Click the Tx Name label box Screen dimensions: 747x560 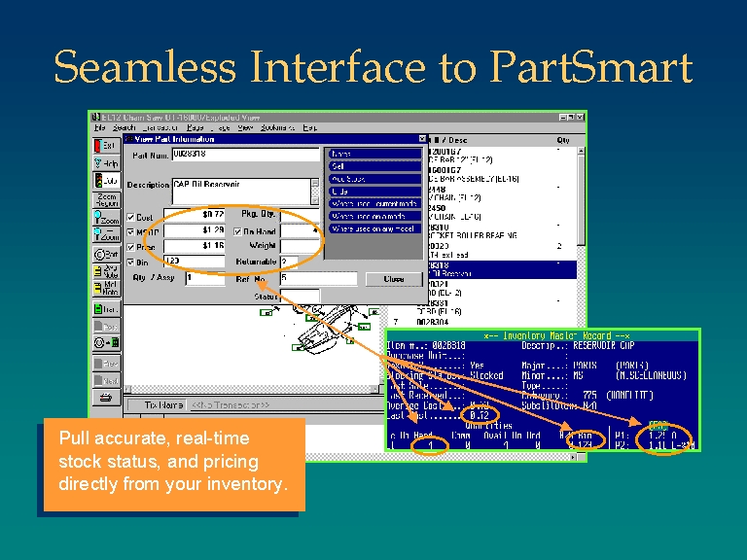coord(158,405)
